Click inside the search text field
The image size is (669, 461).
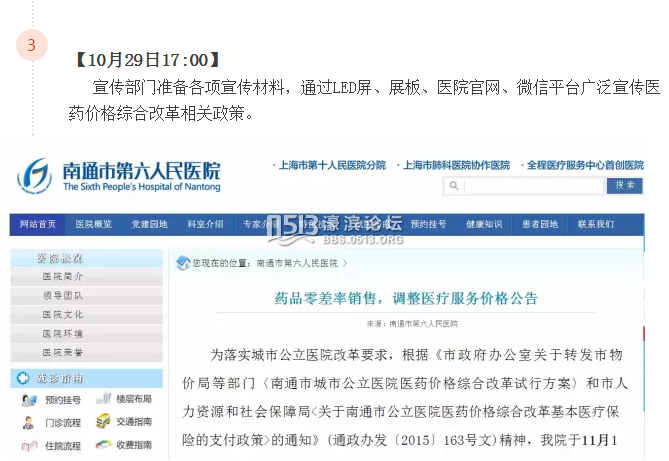pos(530,186)
